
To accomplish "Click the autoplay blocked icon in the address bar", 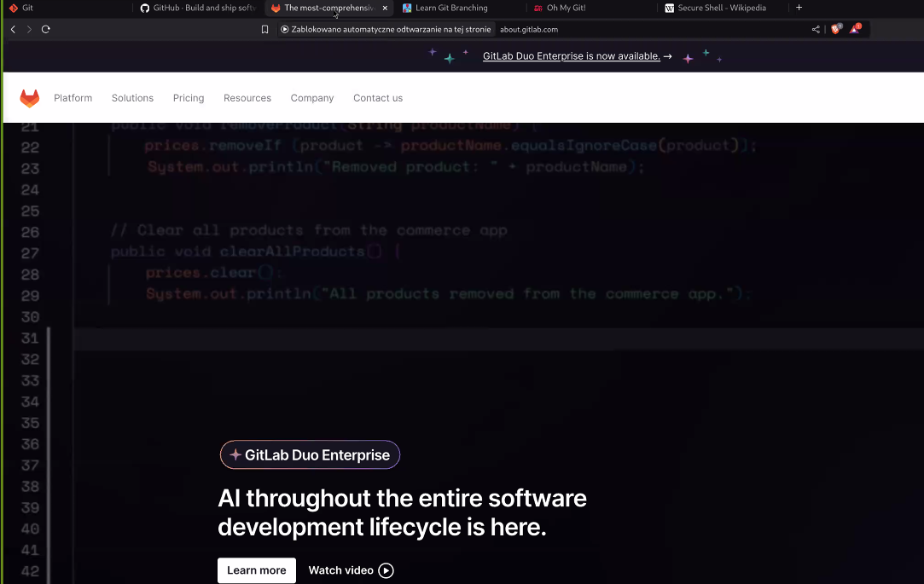I will point(285,30).
